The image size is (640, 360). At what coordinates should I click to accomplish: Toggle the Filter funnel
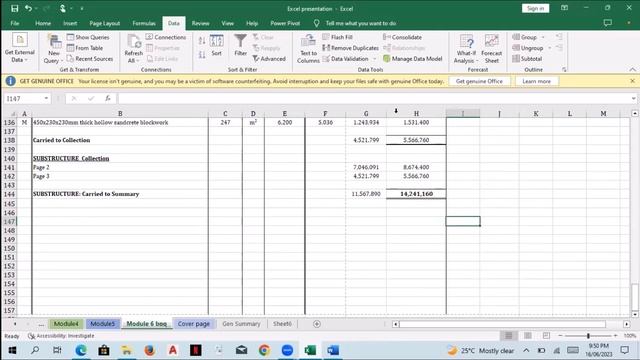(x=240, y=45)
